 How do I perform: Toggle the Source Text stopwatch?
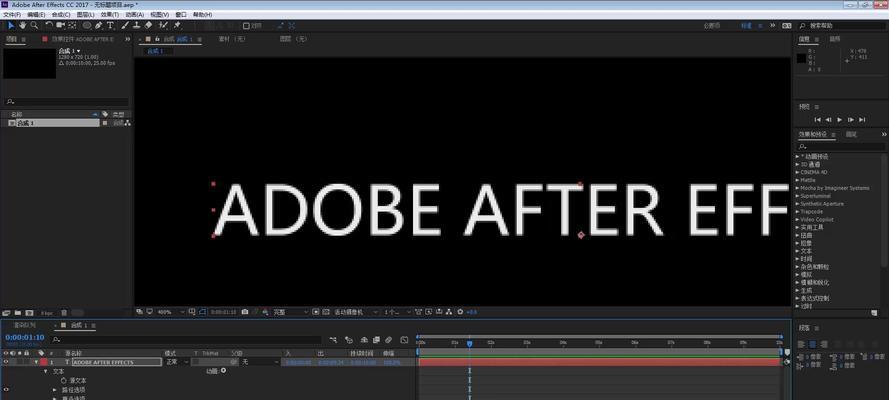pos(64,380)
